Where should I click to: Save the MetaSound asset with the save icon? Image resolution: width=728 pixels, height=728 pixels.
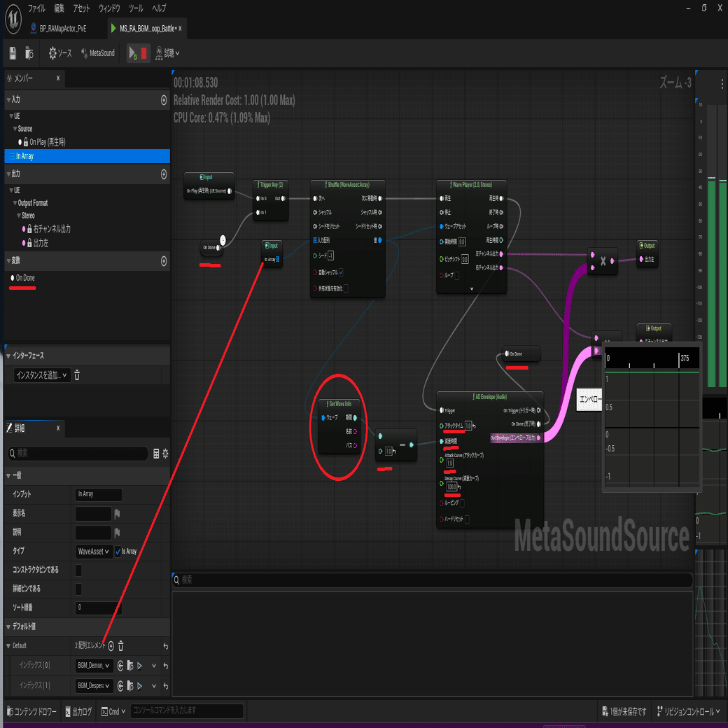pyautogui.click(x=12, y=52)
